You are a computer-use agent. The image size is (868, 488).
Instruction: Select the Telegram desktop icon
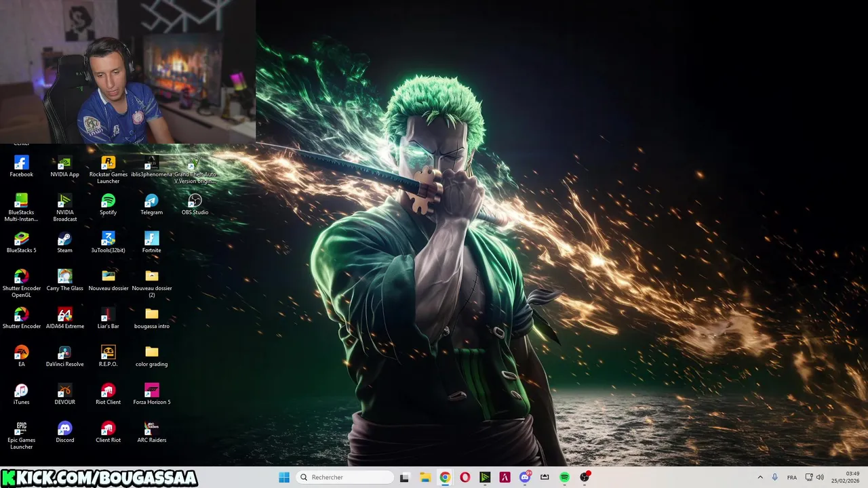(x=151, y=204)
